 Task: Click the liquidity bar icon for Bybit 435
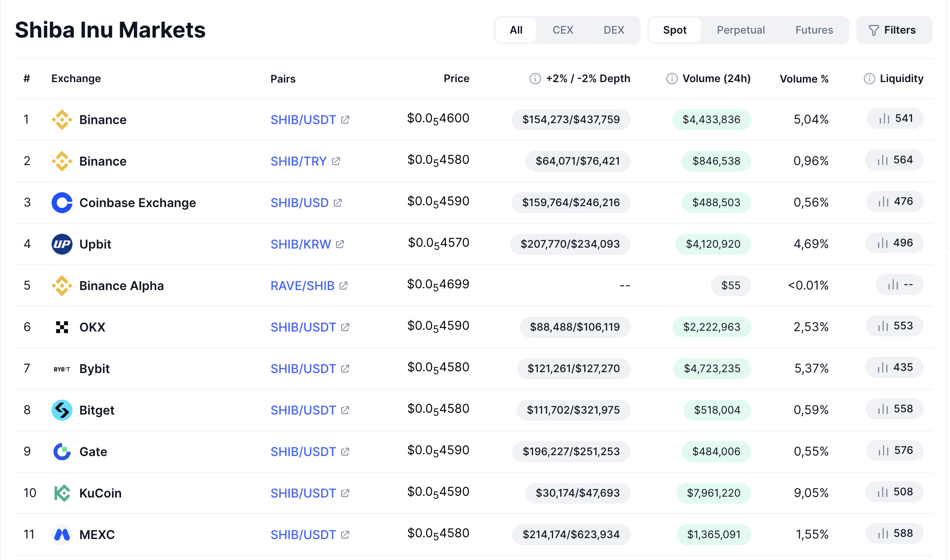(883, 368)
